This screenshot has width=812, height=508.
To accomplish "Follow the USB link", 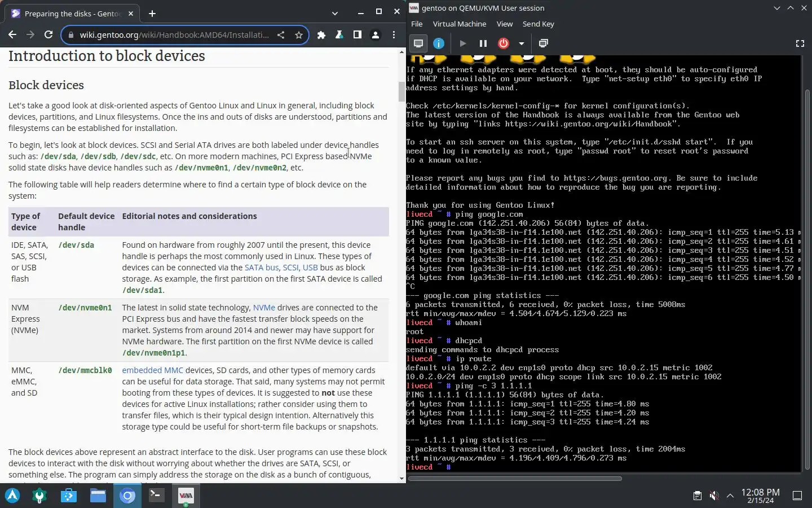I will [x=310, y=268].
